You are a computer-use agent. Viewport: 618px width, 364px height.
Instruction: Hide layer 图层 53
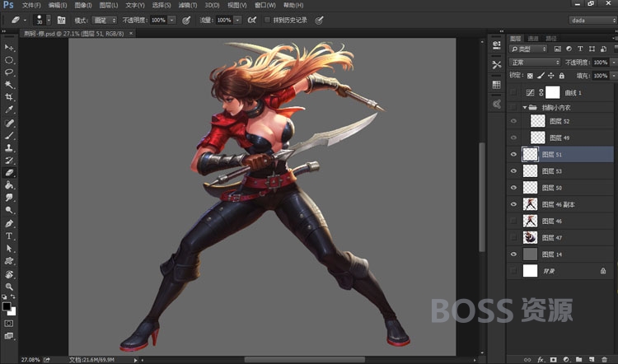coord(513,171)
